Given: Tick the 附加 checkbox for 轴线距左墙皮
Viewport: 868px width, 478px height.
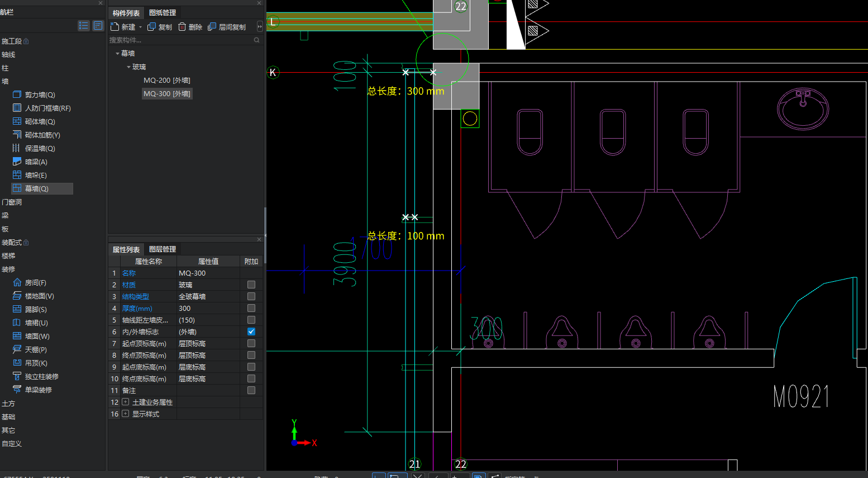Looking at the screenshot, I should tap(251, 320).
